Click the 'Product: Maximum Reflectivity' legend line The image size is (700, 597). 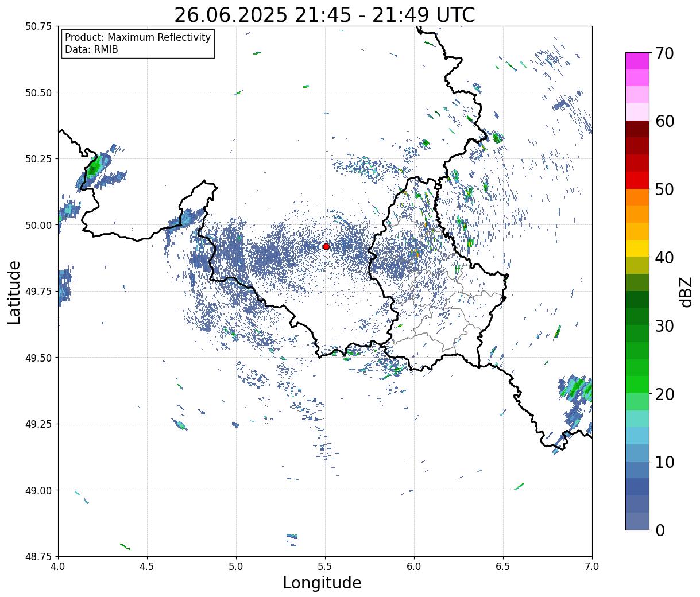point(138,38)
